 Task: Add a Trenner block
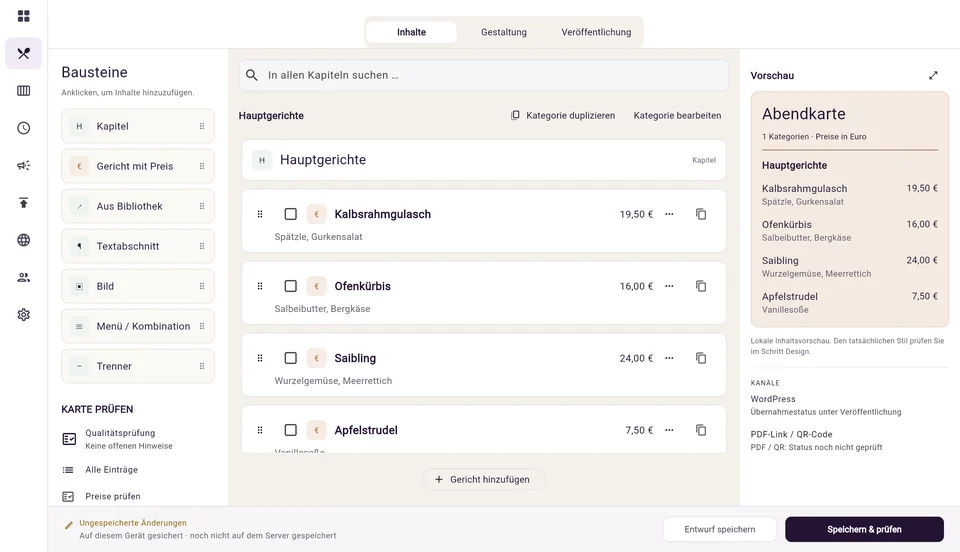pyautogui.click(x=138, y=366)
